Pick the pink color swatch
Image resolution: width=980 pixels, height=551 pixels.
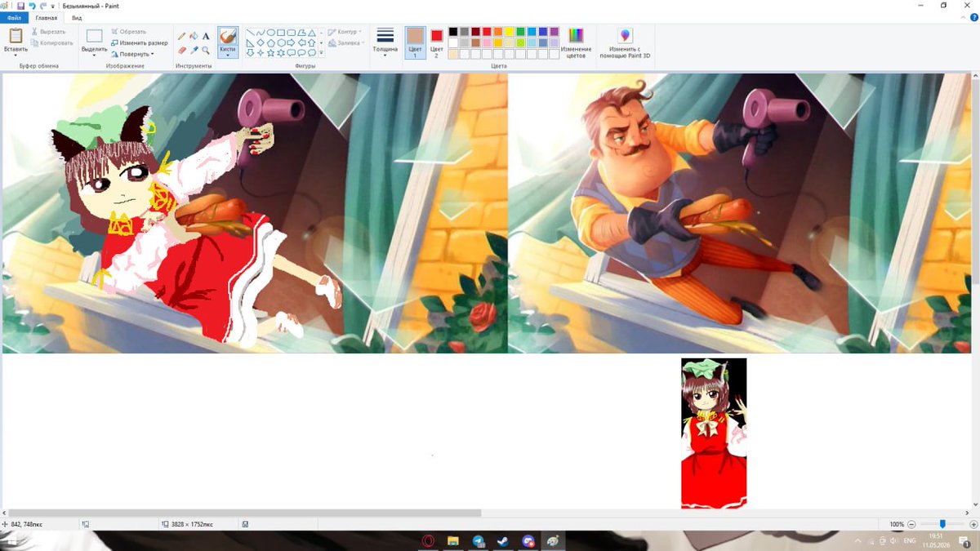487,42
